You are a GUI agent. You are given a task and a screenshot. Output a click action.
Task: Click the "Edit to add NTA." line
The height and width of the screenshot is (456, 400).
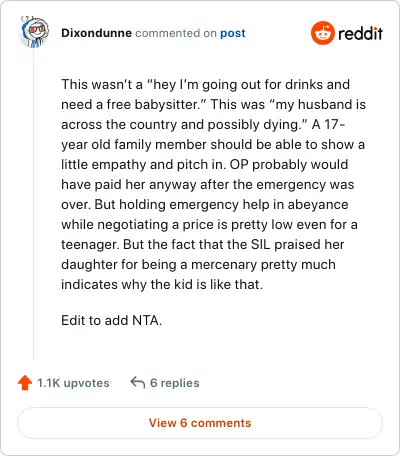pos(112,320)
